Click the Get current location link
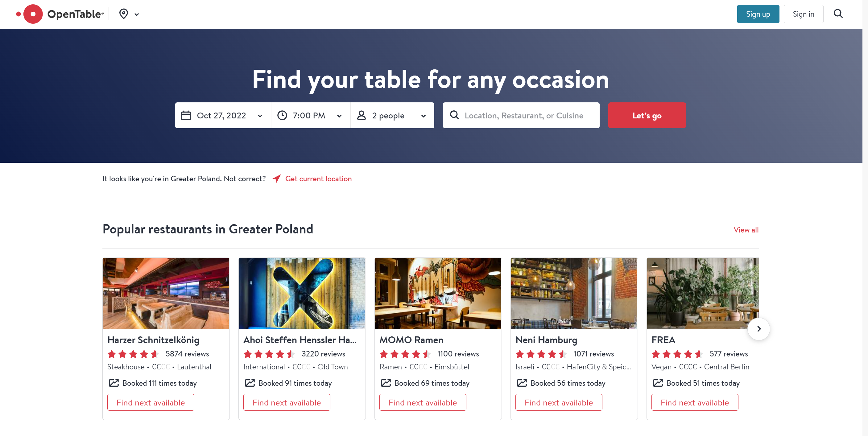Screen dimensions: 868x436 318,179
